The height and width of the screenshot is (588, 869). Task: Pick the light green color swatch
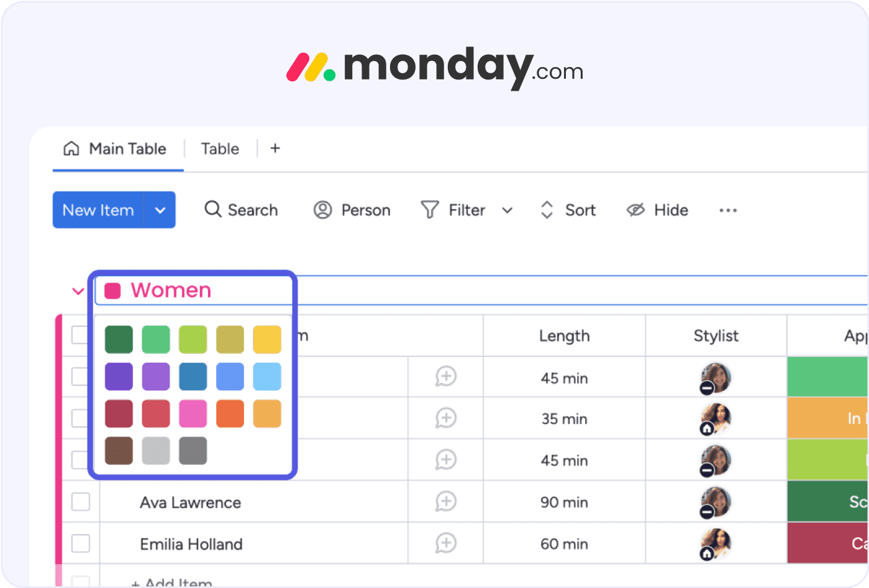(156, 340)
